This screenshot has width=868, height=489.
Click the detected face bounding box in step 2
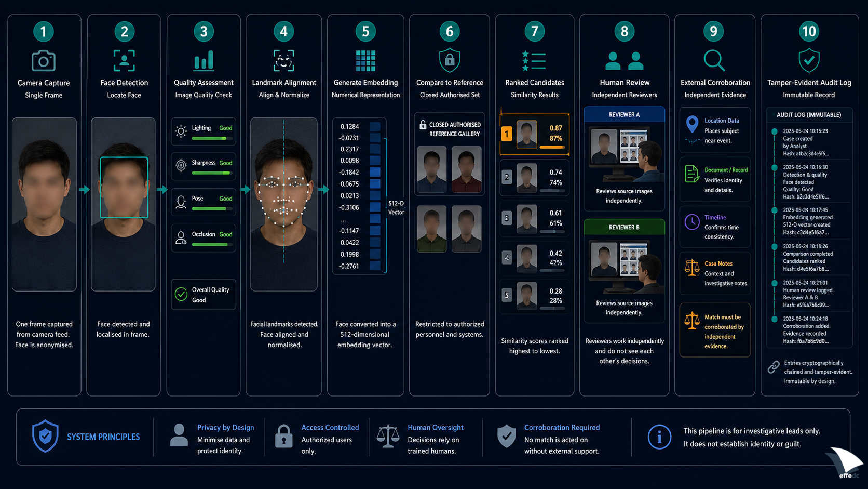coord(124,187)
